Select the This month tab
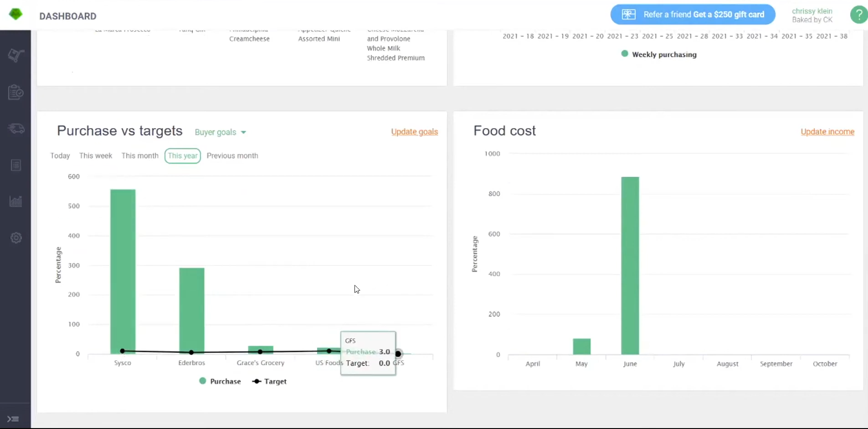 pos(140,156)
